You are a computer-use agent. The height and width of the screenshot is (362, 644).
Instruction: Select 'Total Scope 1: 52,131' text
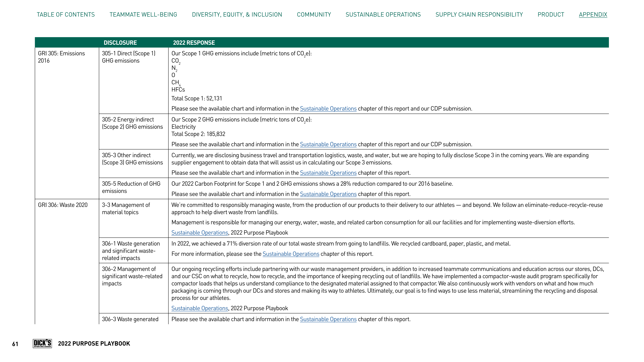tap(197, 98)
